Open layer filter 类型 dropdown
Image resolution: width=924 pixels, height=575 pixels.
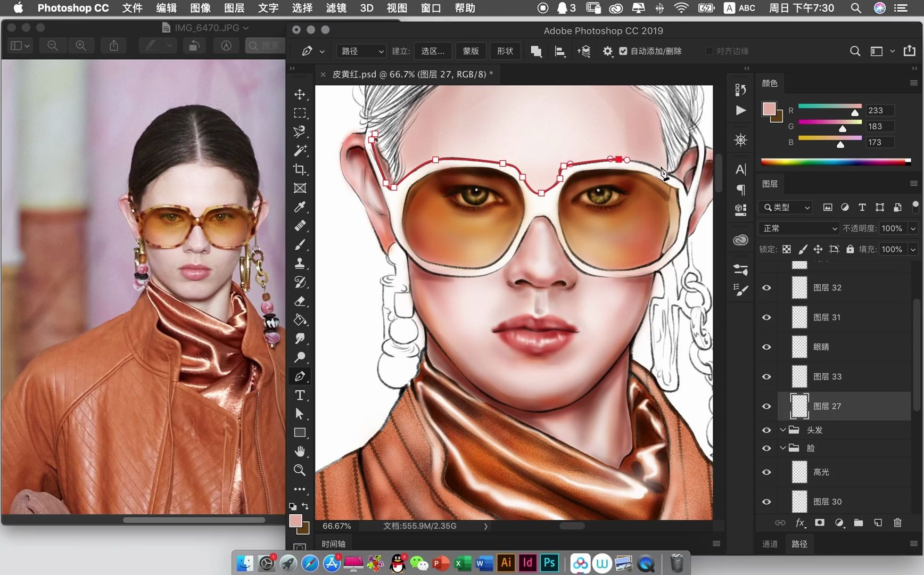786,208
